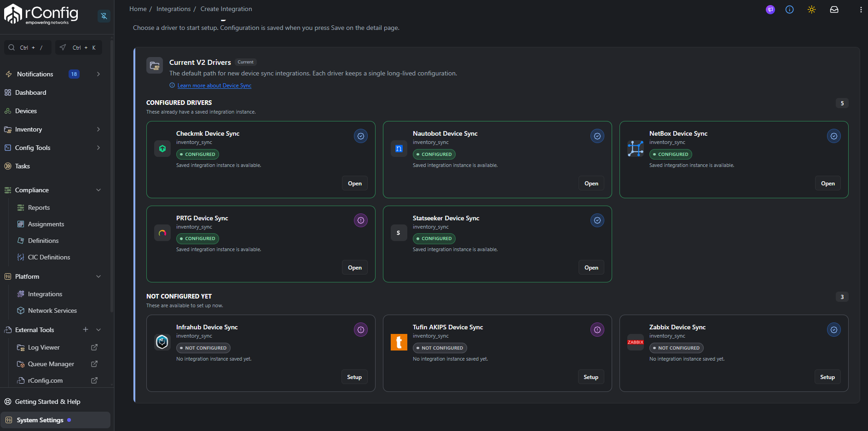The width and height of the screenshot is (868, 431).
Task: Click PRTG card warning status icon
Action: pyautogui.click(x=361, y=220)
